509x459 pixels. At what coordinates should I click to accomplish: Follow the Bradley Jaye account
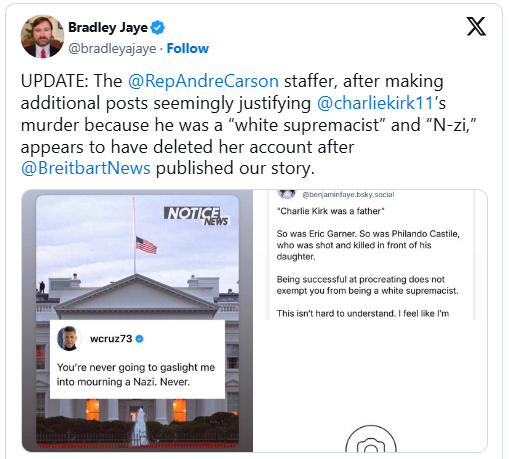tap(188, 49)
